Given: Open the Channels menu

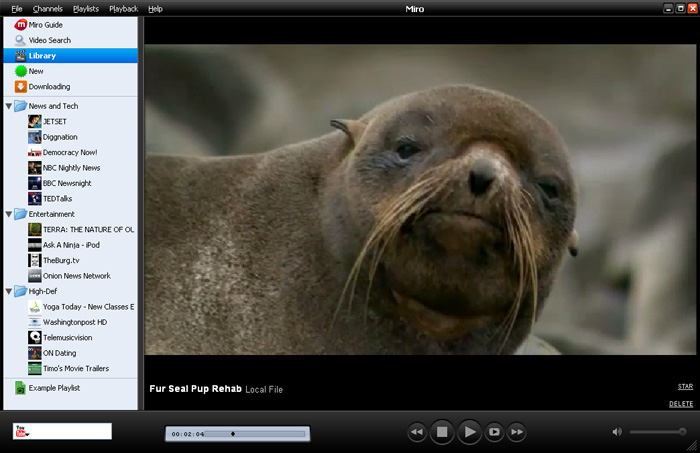Looking at the screenshot, I should [x=47, y=8].
